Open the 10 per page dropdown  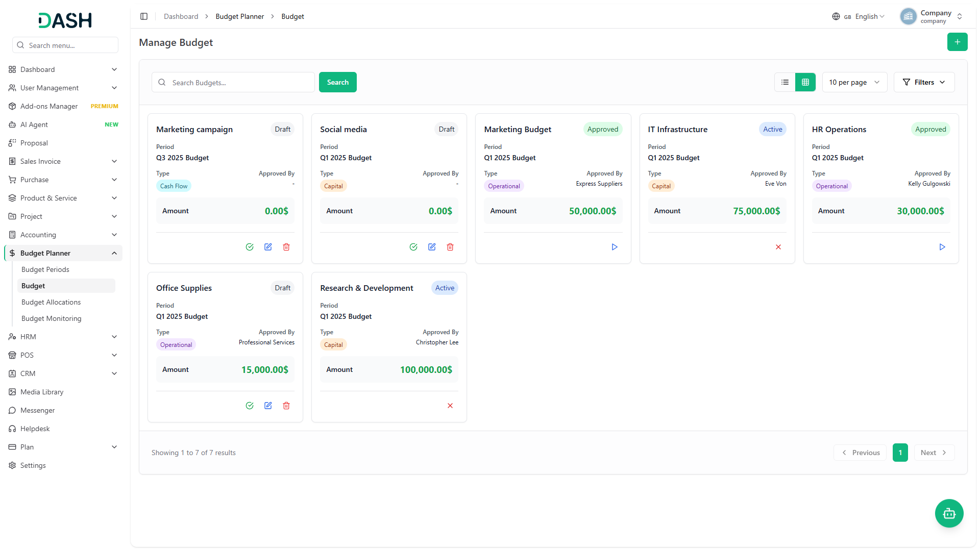coord(854,82)
